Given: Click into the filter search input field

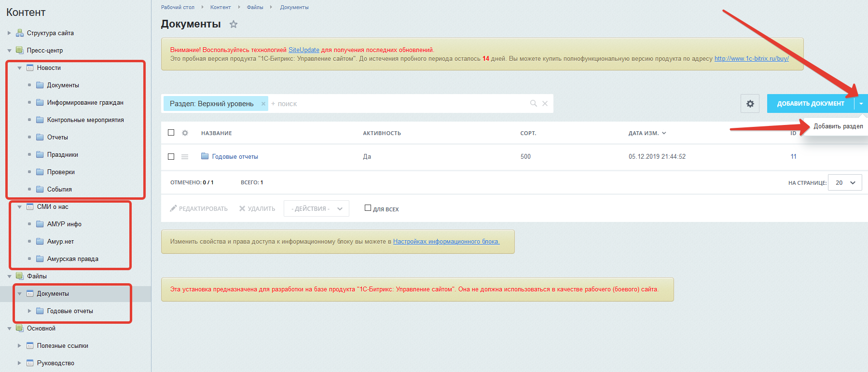Looking at the screenshot, I should coord(396,104).
